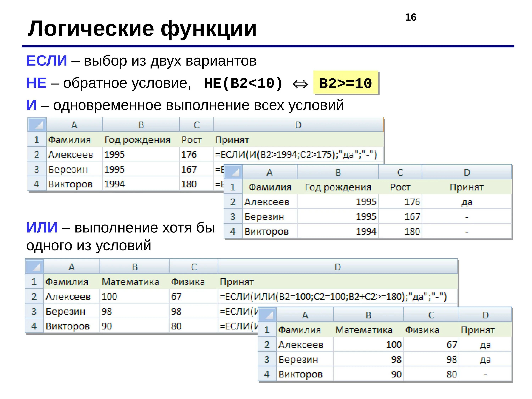The height and width of the screenshot is (399, 532).
Task: Select column C header in top-right results table
Action: click(x=400, y=172)
